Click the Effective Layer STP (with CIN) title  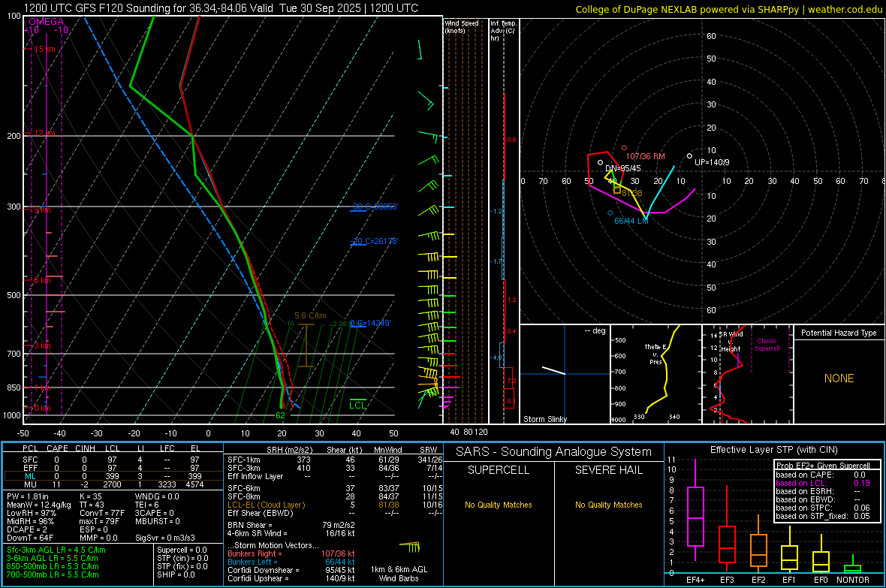click(773, 450)
